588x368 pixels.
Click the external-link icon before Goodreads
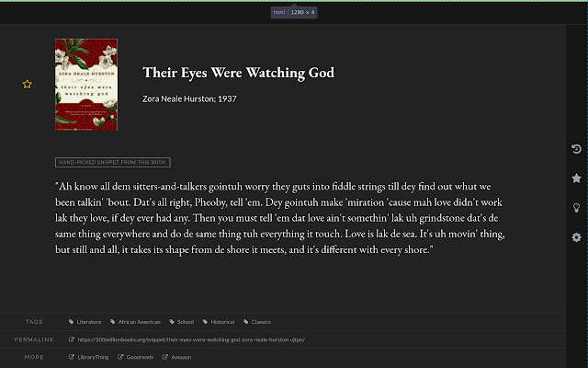[120, 356]
